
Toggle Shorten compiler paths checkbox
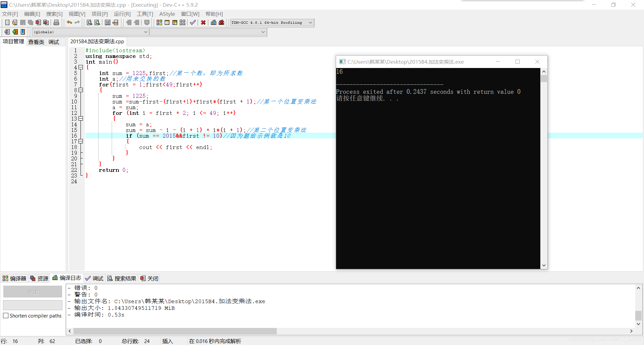[x=6, y=316]
